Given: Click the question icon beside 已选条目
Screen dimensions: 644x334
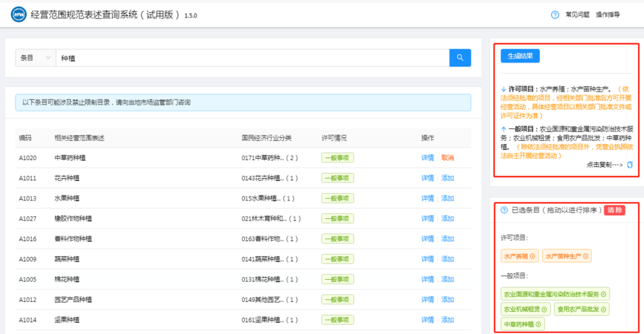Looking at the screenshot, I should pos(504,211).
